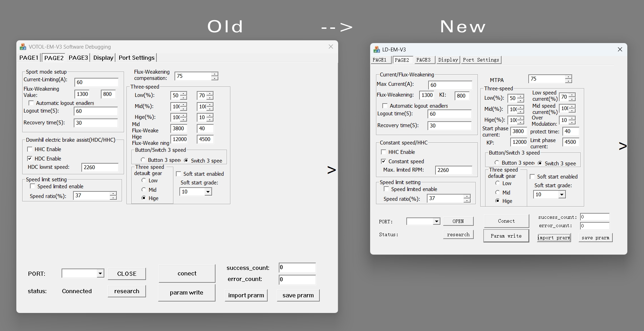Click KI field in LD-EM-V3 window
Viewport: 644px width, 331px height.
point(462,96)
